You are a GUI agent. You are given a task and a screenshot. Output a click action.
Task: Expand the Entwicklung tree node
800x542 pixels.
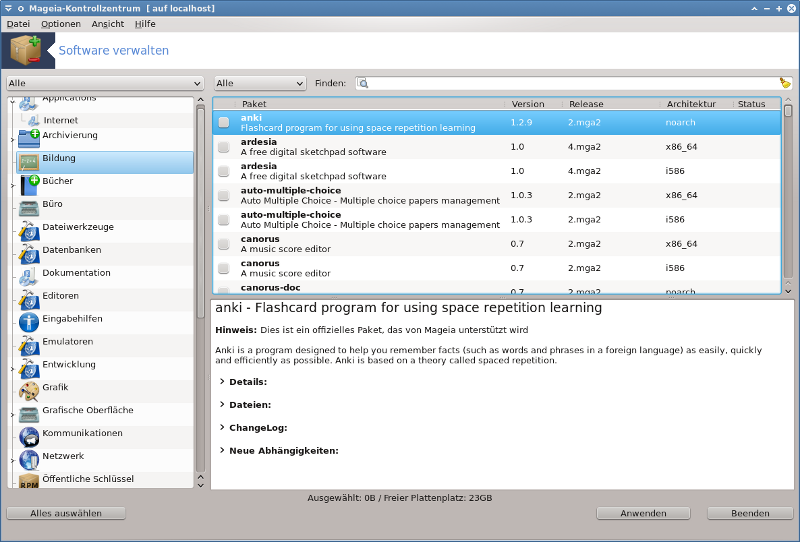tap(13, 368)
